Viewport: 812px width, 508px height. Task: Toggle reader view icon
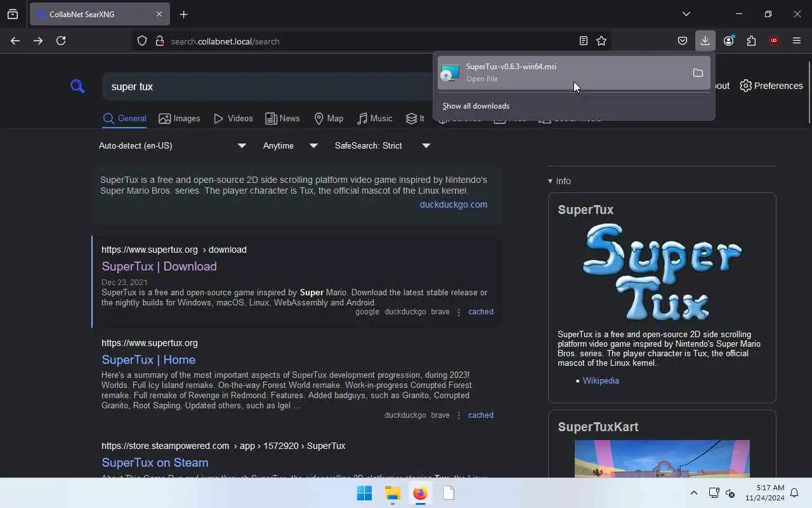coord(584,41)
